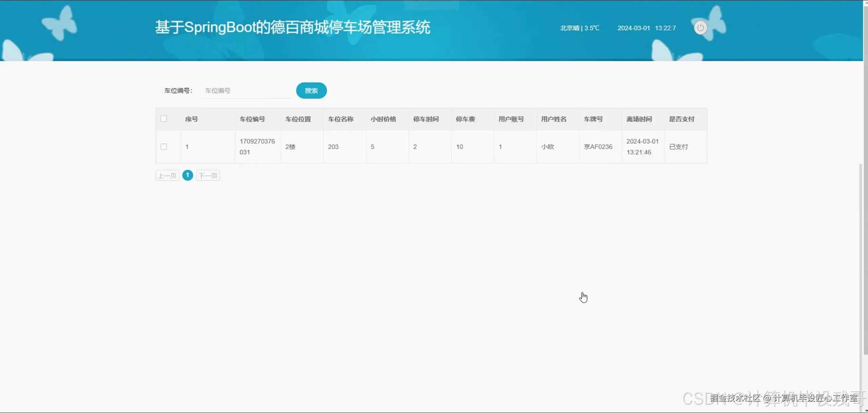The height and width of the screenshot is (413, 868).
Task: Select page 1 in the pagination bar
Action: pos(188,175)
